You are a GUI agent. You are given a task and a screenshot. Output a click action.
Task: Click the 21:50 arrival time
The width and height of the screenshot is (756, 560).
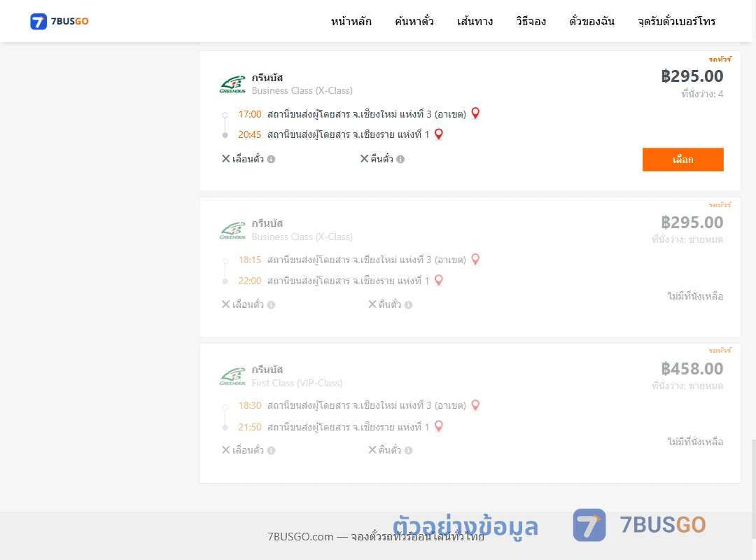[x=250, y=427]
